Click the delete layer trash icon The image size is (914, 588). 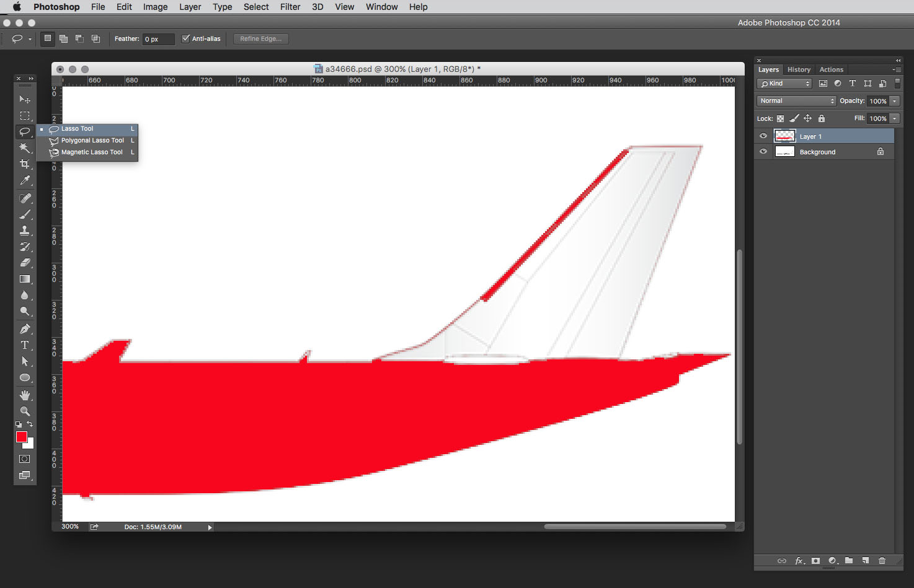[x=882, y=561]
